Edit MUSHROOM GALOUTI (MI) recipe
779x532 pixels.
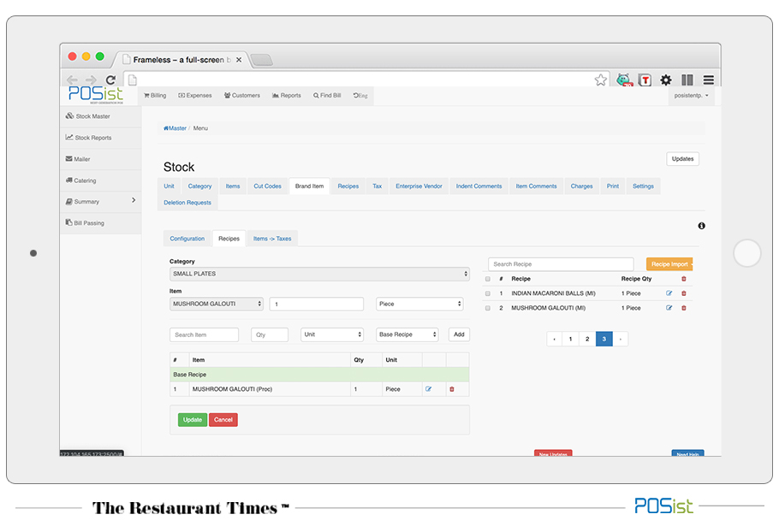tap(669, 308)
